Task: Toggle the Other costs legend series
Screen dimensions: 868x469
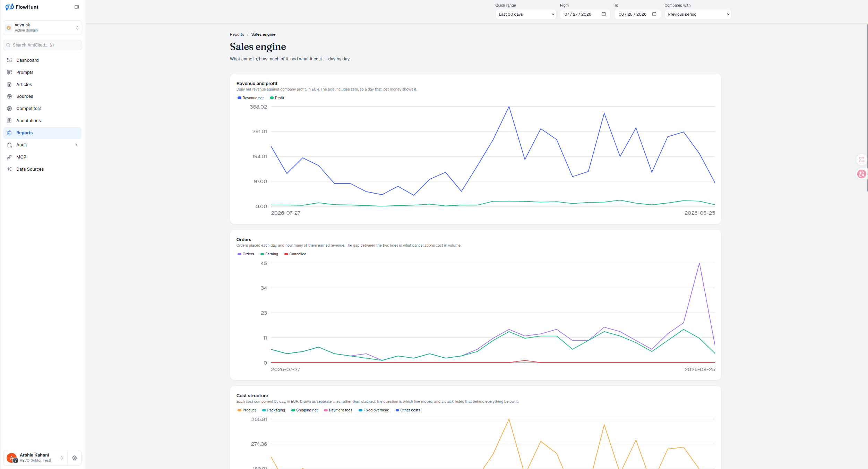Action: (x=408, y=410)
